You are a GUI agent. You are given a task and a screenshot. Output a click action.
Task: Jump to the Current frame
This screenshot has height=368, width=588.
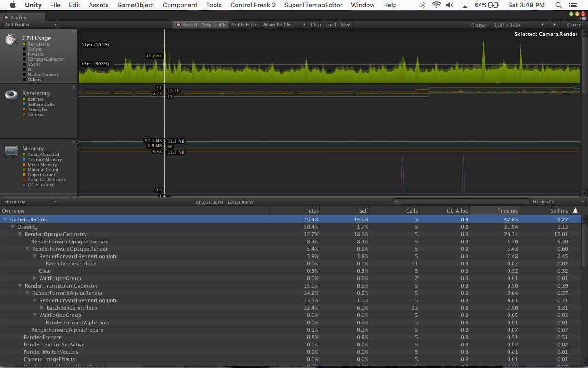coord(575,25)
